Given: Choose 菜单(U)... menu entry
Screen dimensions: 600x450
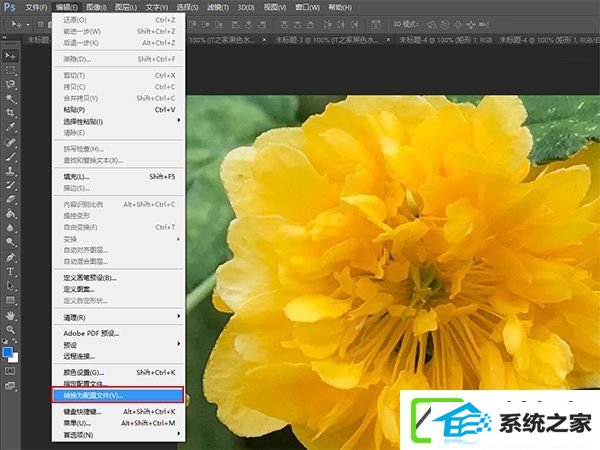Looking at the screenshot, I should click(x=118, y=423).
